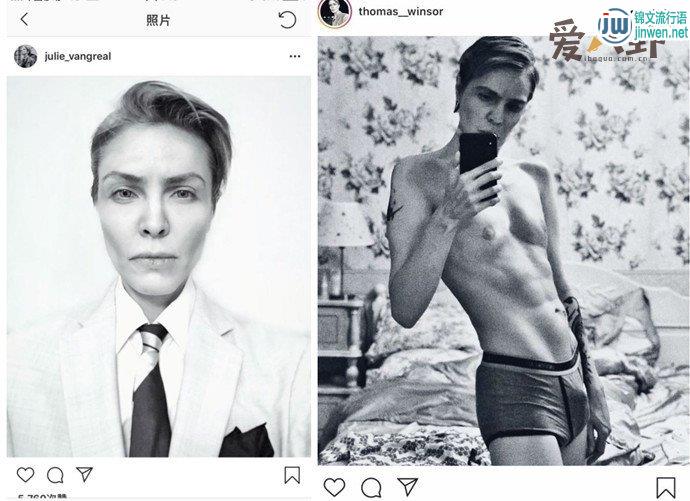Like julie_vangreal's photo with the heart

(26, 475)
